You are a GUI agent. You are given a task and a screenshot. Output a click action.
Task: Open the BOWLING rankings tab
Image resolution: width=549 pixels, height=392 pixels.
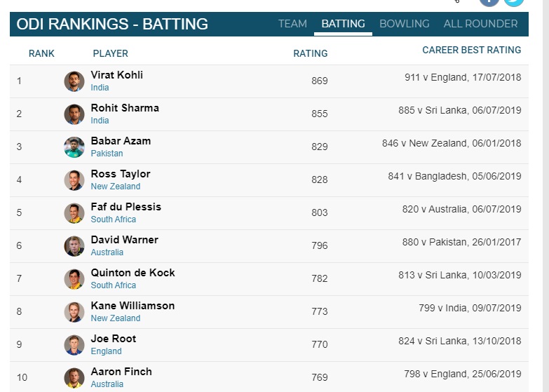click(405, 24)
